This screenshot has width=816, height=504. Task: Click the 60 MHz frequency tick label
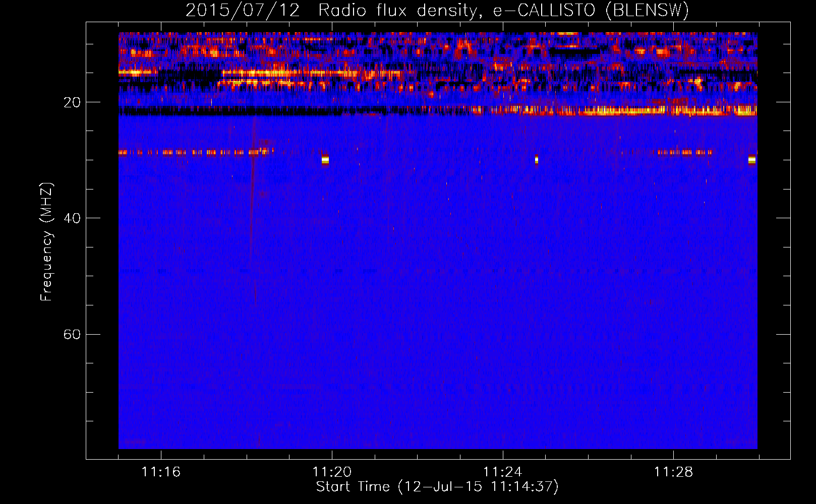(x=72, y=334)
